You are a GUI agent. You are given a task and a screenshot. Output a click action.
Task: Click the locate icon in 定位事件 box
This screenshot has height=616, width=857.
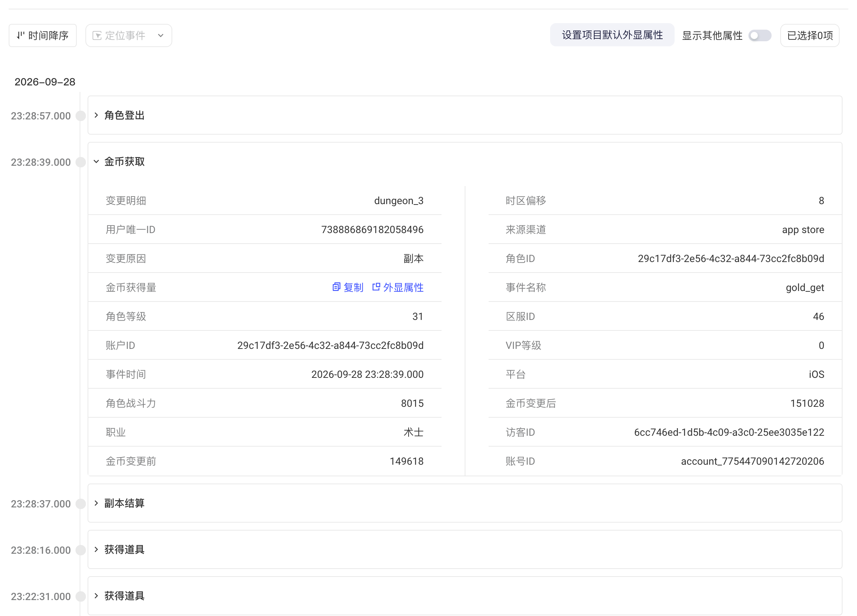point(97,35)
